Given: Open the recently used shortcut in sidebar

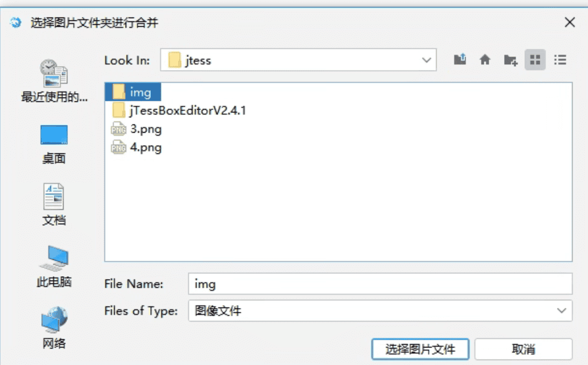Looking at the screenshot, I should pos(54,81).
